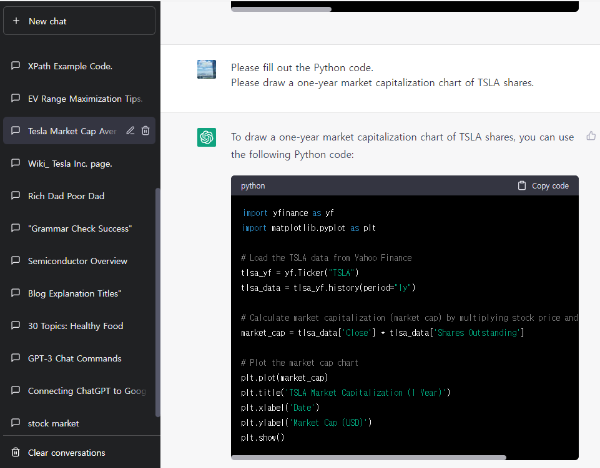Screen dimensions: 600x468
Task: Click the 'import matplotlib.pyplot as plt' line
Action: [x=308, y=228]
